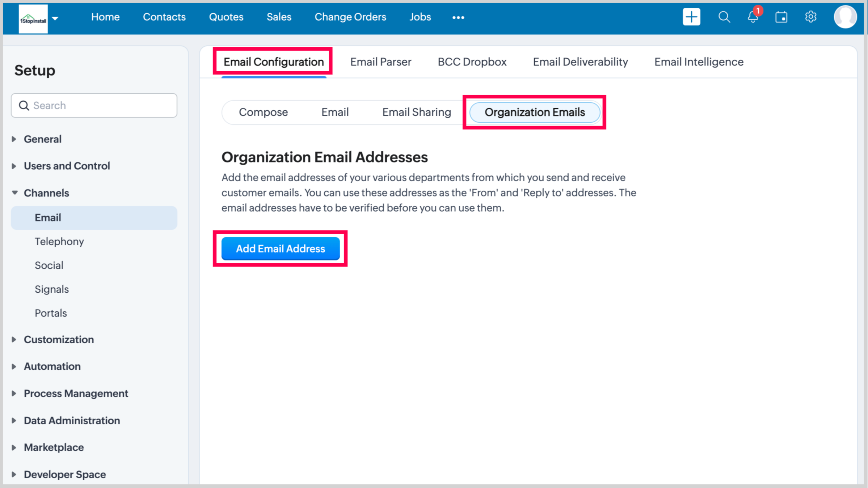
Task: Open the user profile avatar
Action: [845, 17]
